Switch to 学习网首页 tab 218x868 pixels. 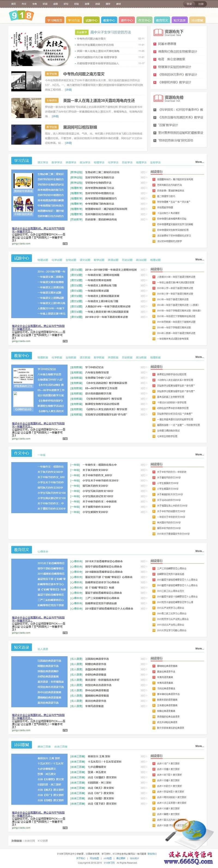point(55,20)
